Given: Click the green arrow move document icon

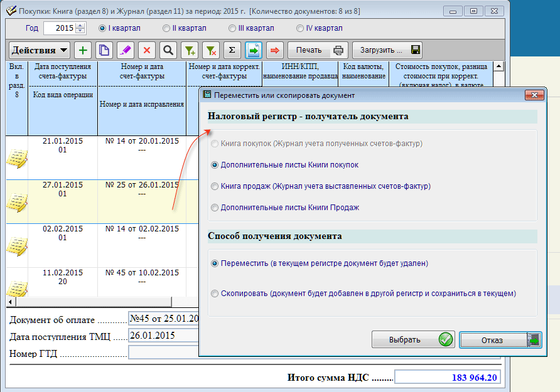Looking at the screenshot, I should 254,50.
